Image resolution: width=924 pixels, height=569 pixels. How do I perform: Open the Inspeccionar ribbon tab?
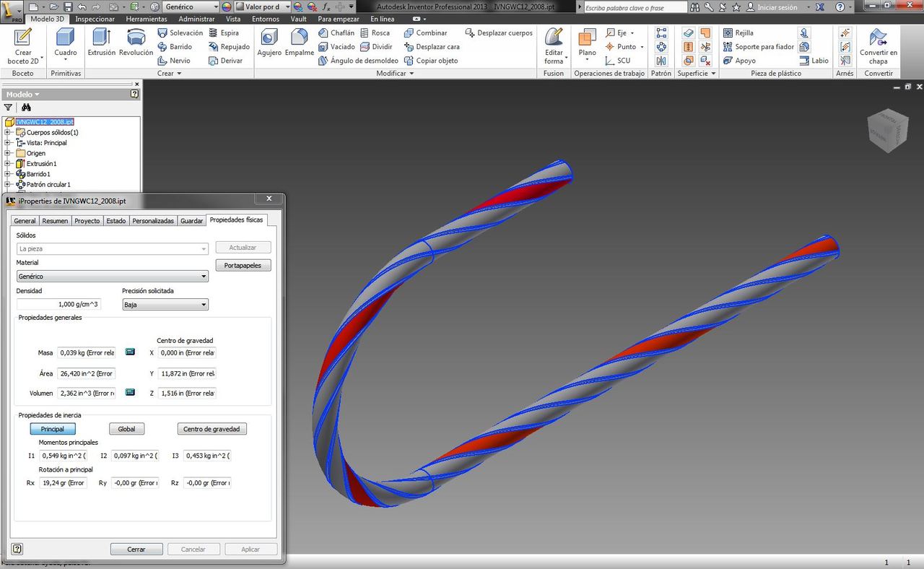pyautogui.click(x=95, y=19)
